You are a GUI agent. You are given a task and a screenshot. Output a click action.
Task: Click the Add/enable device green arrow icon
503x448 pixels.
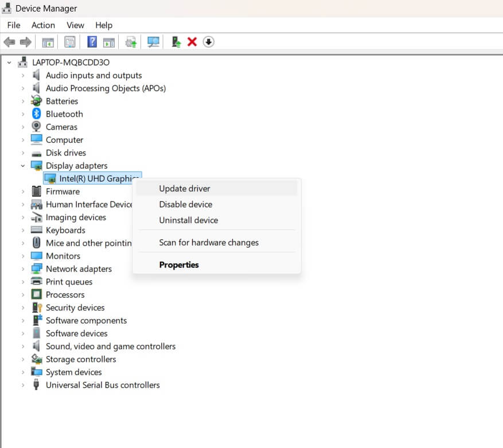pyautogui.click(x=176, y=42)
